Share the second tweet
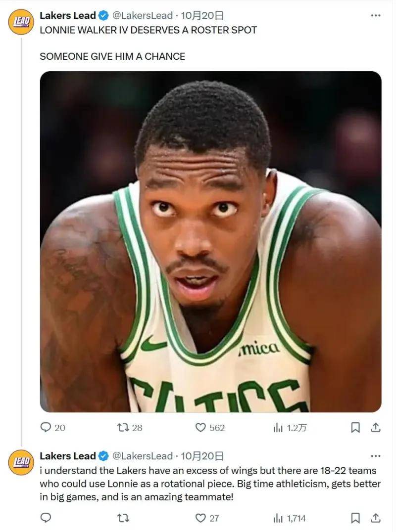The image size is (396, 532). (376, 518)
